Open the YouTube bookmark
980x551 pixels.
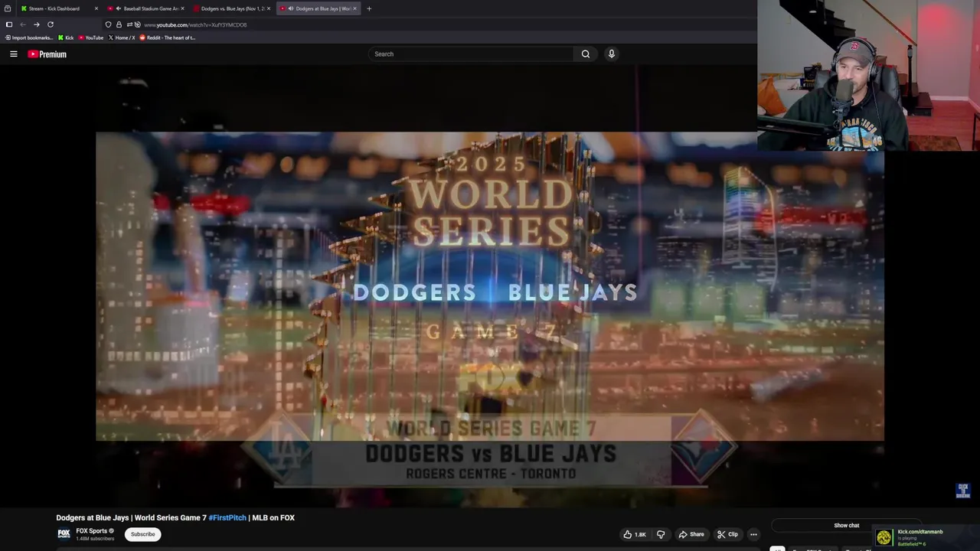pos(91,37)
